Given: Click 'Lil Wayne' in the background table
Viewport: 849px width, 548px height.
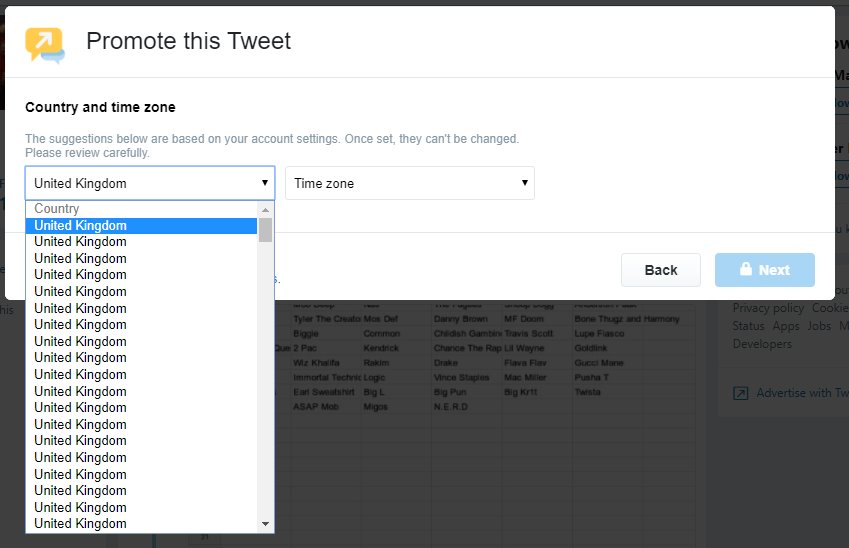Looking at the screenshot, I should point(524,348).
